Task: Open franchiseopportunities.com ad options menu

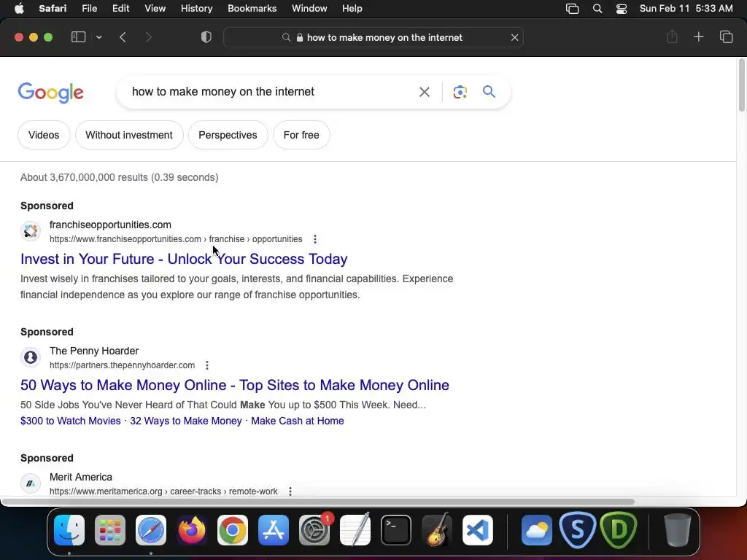Action: (315, 239)
